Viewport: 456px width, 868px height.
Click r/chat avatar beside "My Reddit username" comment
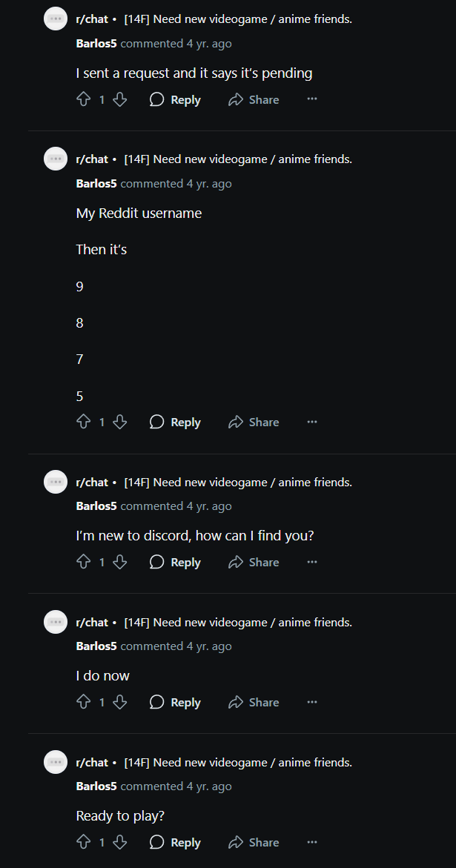(x=56, y=159)
